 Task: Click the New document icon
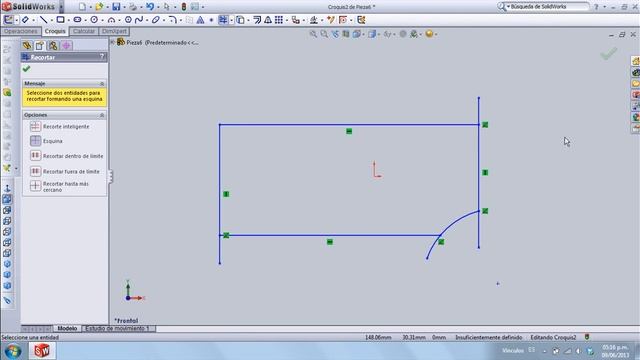(x=82, y=7)
